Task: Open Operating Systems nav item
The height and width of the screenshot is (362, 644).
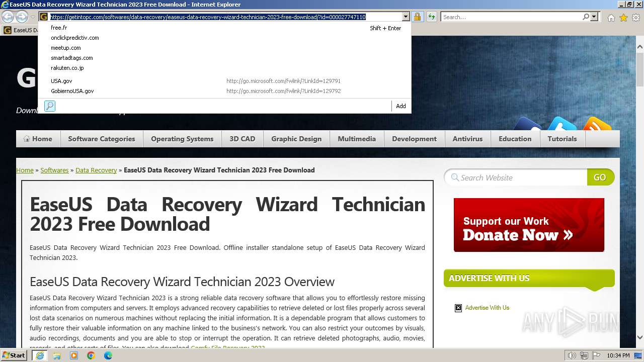Action: tap(182, 139)
